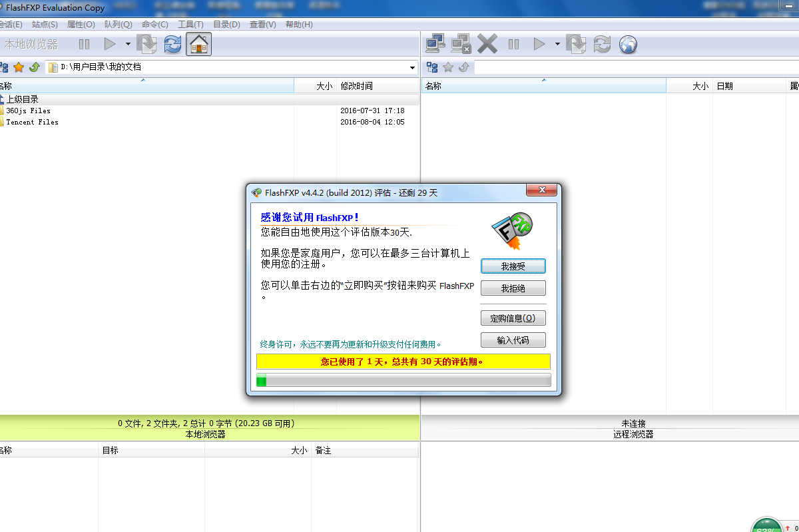Click the 未连接 status text
This screenshot has height=532, width=799.
633,423
